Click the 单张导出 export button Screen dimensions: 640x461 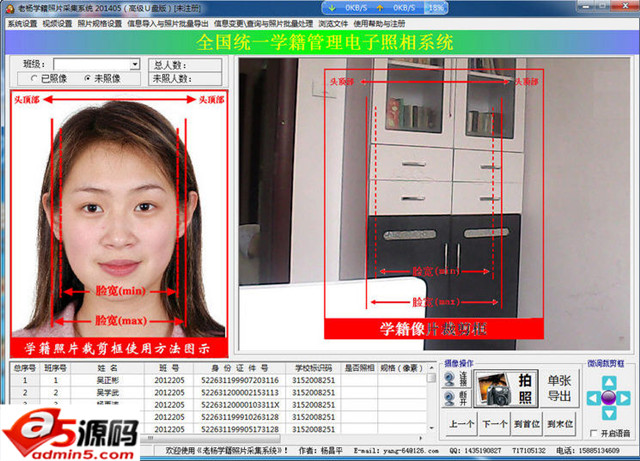tap(560, 388)
